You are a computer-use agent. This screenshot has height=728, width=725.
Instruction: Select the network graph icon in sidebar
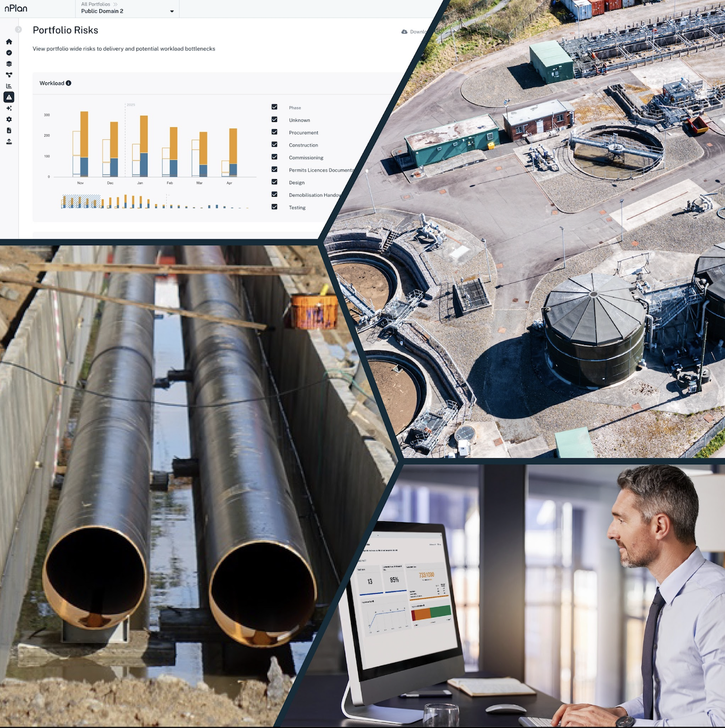[9, 75]
